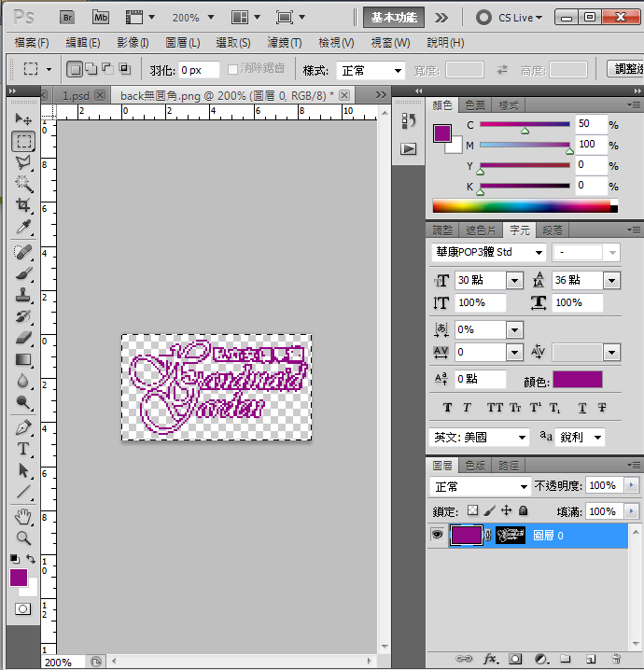Open the 樣式 style dropdown in options bar
Viewport: 644px width, 670px height.
click(371, 70)
